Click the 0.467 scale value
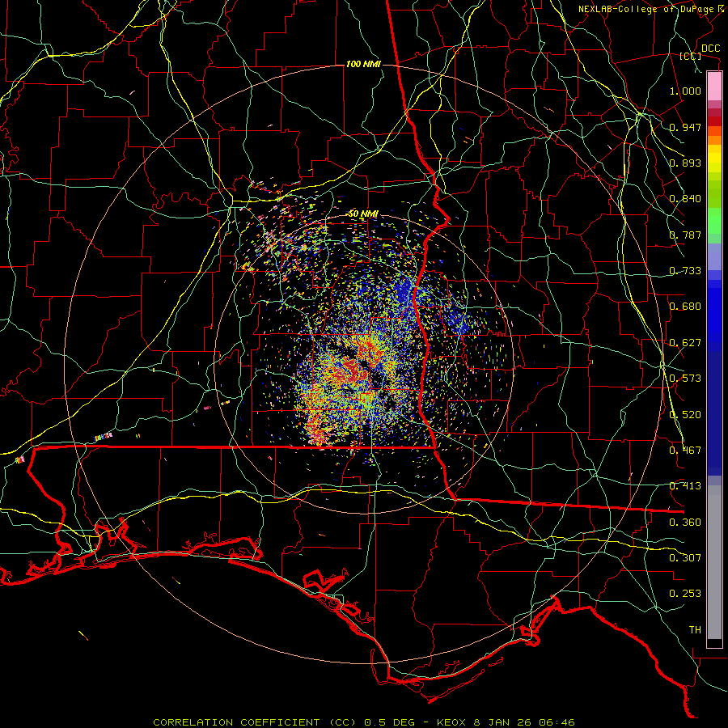Screen dimensions: 728x728 [x=685, y=451]
